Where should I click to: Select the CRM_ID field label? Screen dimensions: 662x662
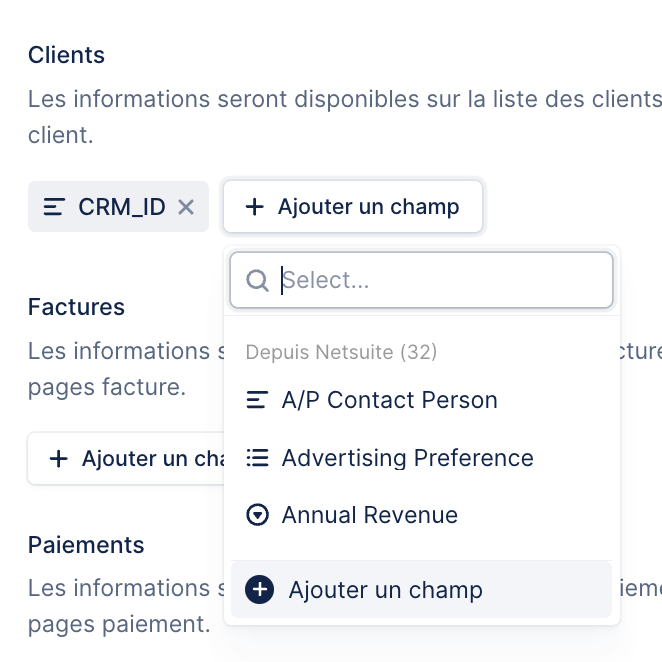tap(122, 207)
